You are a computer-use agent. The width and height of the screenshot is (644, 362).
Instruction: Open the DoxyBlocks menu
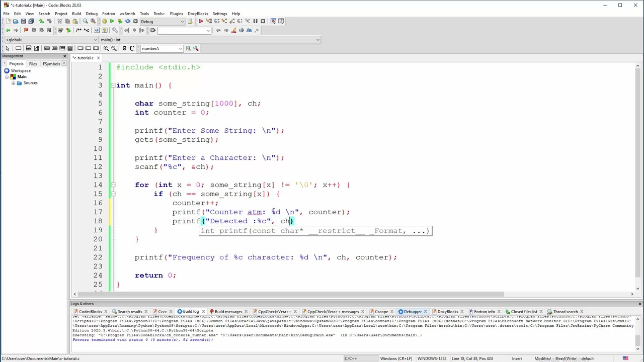[x=198, y=14]
